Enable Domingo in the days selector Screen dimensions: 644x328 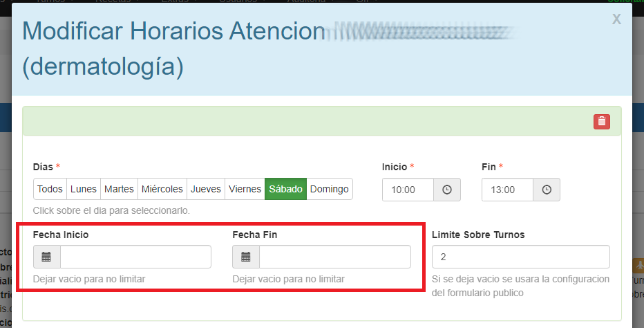pos(330,189)
